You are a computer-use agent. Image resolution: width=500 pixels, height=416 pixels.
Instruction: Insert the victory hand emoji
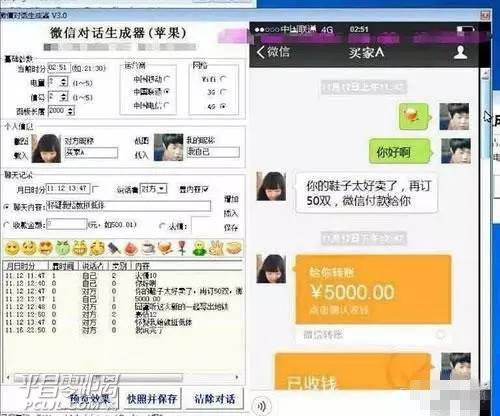[216, 248]
